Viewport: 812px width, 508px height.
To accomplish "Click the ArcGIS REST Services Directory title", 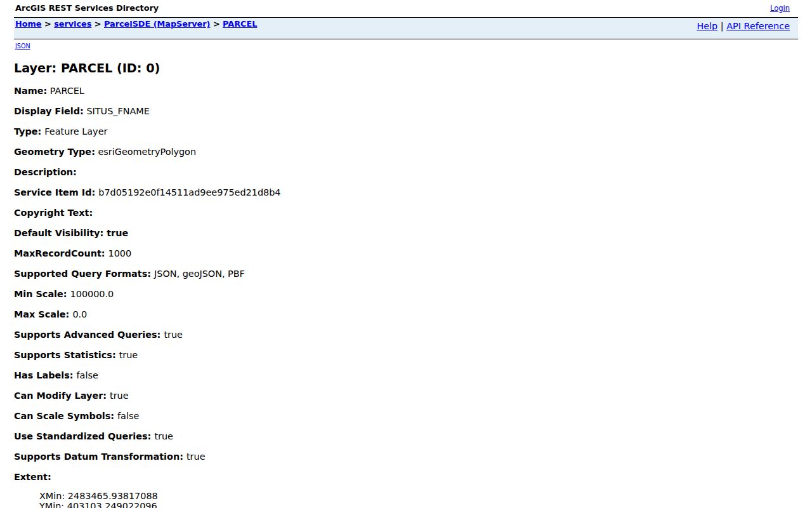I will (87, 8).
